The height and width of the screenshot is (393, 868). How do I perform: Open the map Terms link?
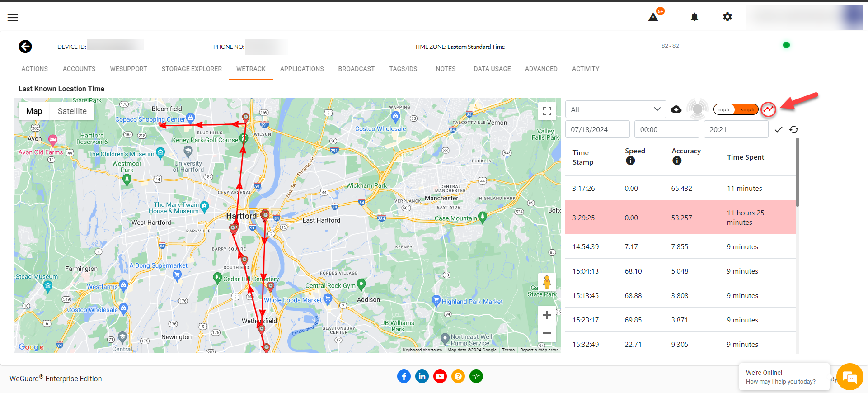(x=508, y=350)
